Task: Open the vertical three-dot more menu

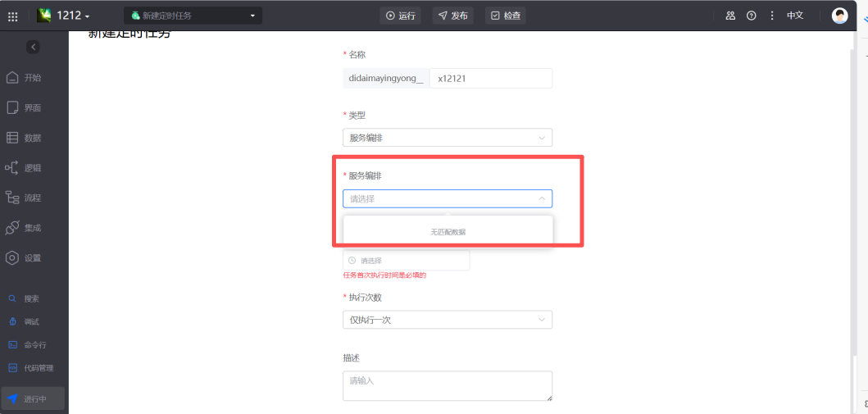Action: pyautogui.click(x=771, y=16)
